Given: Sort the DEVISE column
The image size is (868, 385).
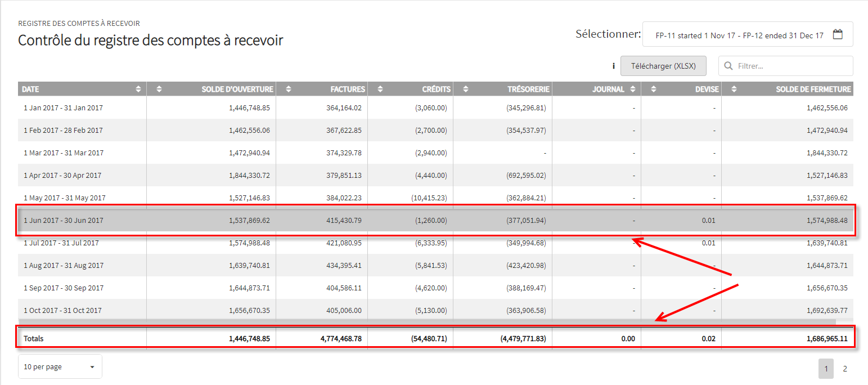Looking at the screenshot, I should [653, 89].
